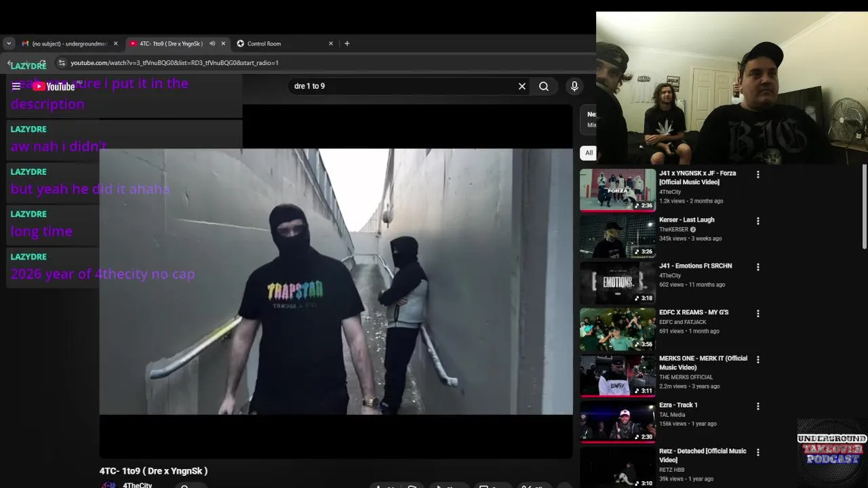
Task: Click the EDFC and FATJACK channel name
Action: 682,322
